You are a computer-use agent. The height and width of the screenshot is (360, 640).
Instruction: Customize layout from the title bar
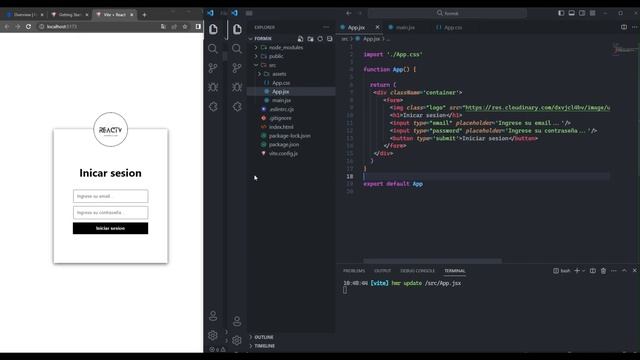[592, 13]
